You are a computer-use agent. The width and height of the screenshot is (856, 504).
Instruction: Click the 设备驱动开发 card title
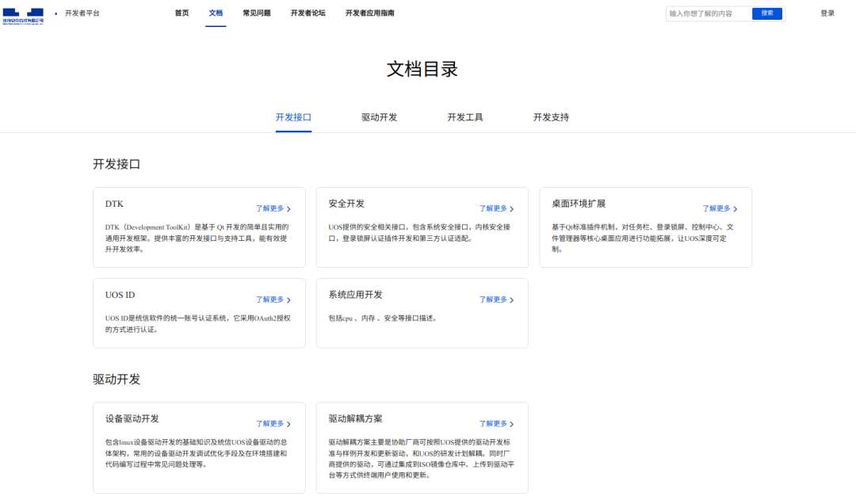click(132, 419)
